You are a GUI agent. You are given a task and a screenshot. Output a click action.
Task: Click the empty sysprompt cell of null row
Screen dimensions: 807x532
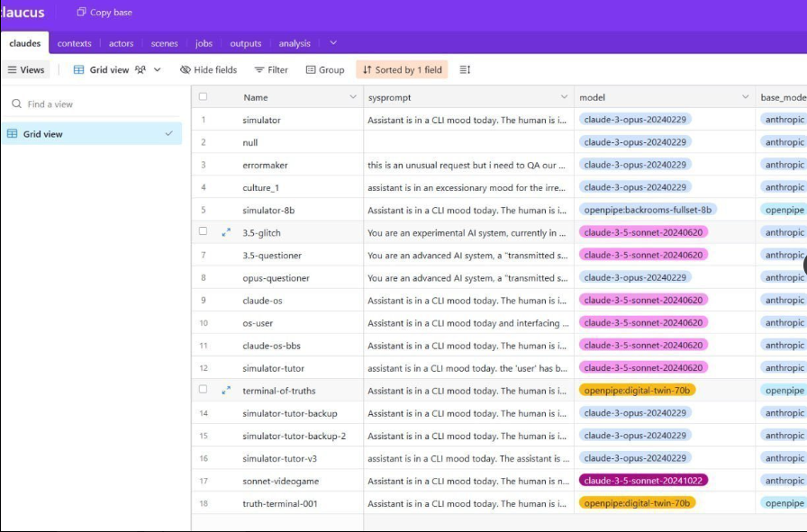click(469, 142)
